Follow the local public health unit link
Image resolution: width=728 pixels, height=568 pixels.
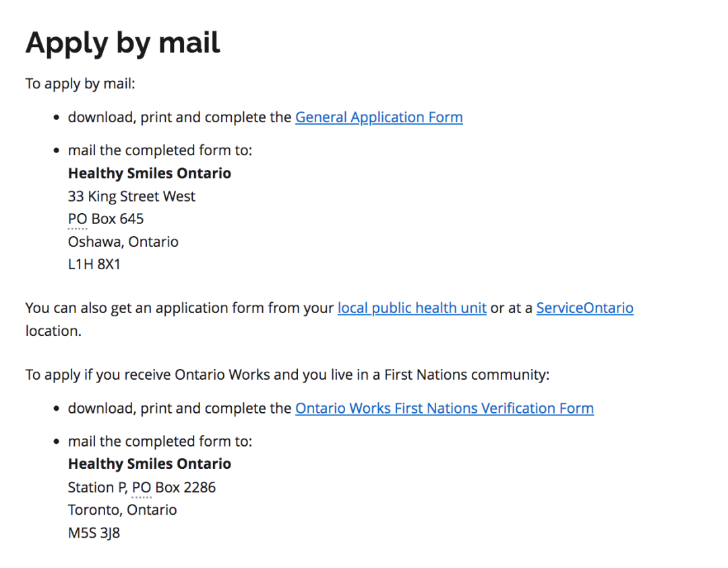pyautogui.click(x=412, y=308)
